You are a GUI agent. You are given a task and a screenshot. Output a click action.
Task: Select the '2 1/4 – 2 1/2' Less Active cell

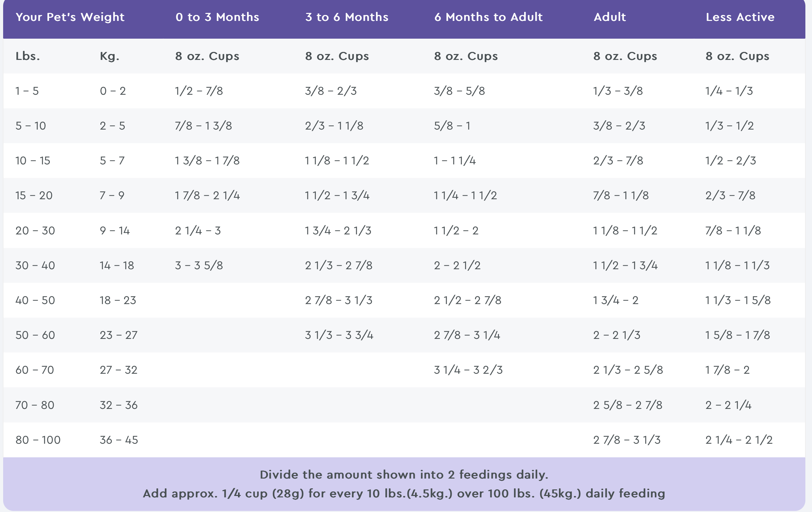[739, 440]
